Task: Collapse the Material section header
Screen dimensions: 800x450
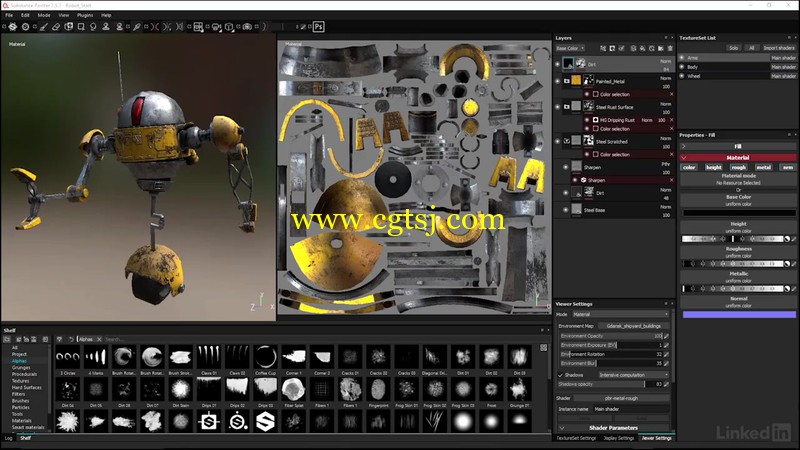Action: (738, 158)
